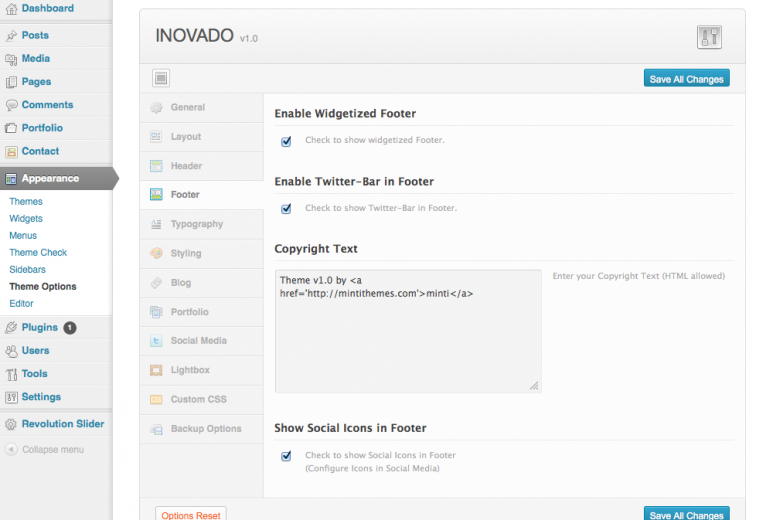The width and height of the screenshot is (773, 520).
Task: Click the options panel icon in the INOVADO header
Action: (x=709, y=38)
